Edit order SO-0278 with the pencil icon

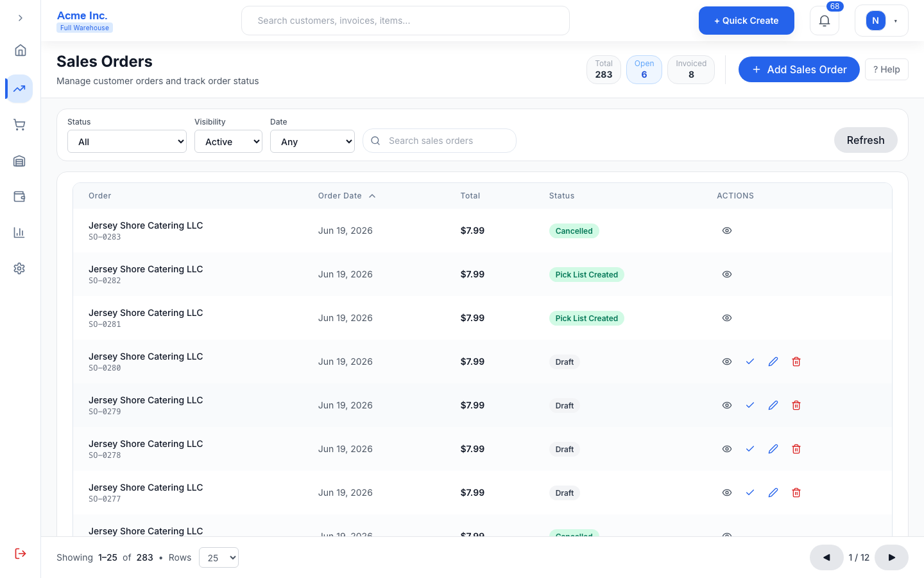tap(773, 449)
